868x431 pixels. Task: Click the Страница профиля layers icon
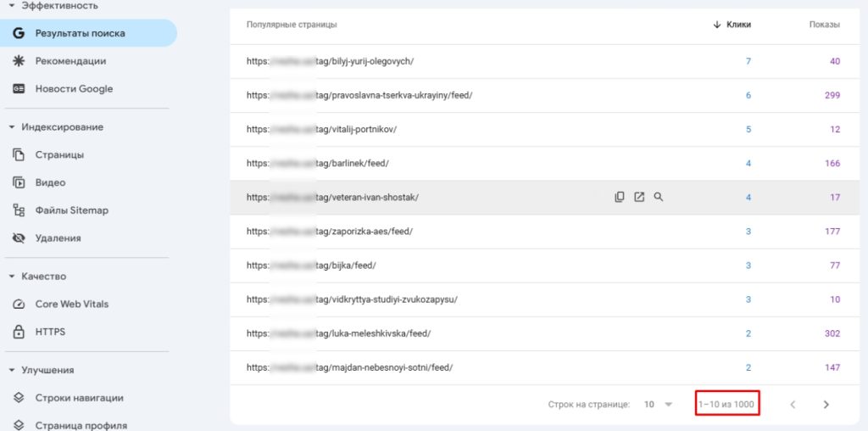[19, 425]
